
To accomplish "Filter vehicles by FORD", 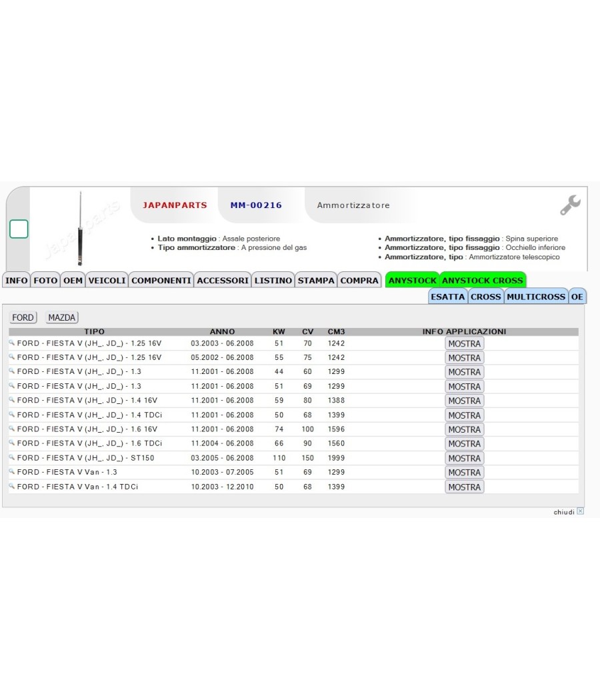I will (23, 317).
